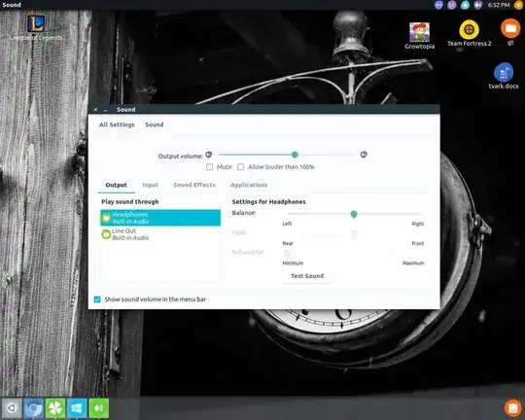
Task: Open the Chromium browser from the taskbar
Action: [x=33, y=408]
